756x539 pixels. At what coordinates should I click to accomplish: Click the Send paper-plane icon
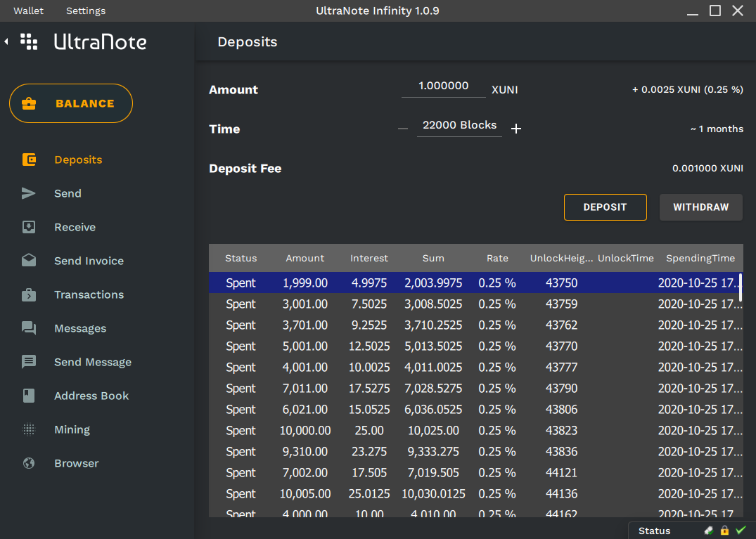(x=29, y=193)
